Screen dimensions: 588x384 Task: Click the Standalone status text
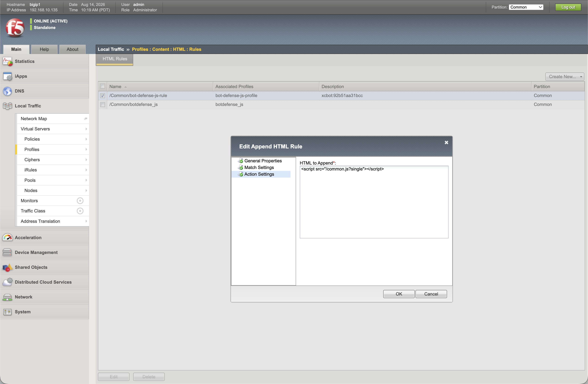[x=45, y=27]
